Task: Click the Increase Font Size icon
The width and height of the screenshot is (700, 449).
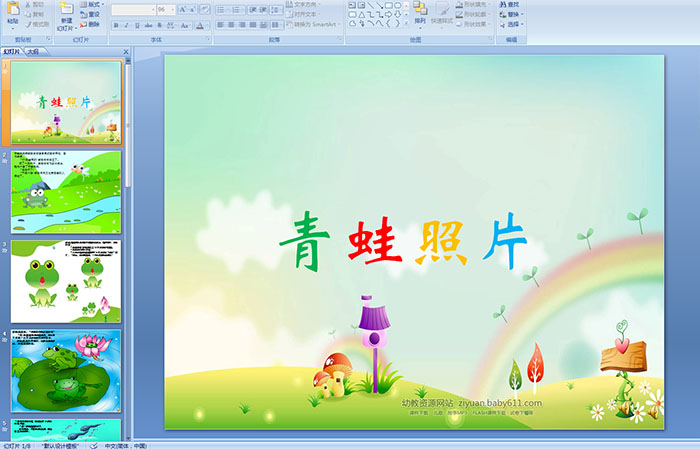Action: 183,9
